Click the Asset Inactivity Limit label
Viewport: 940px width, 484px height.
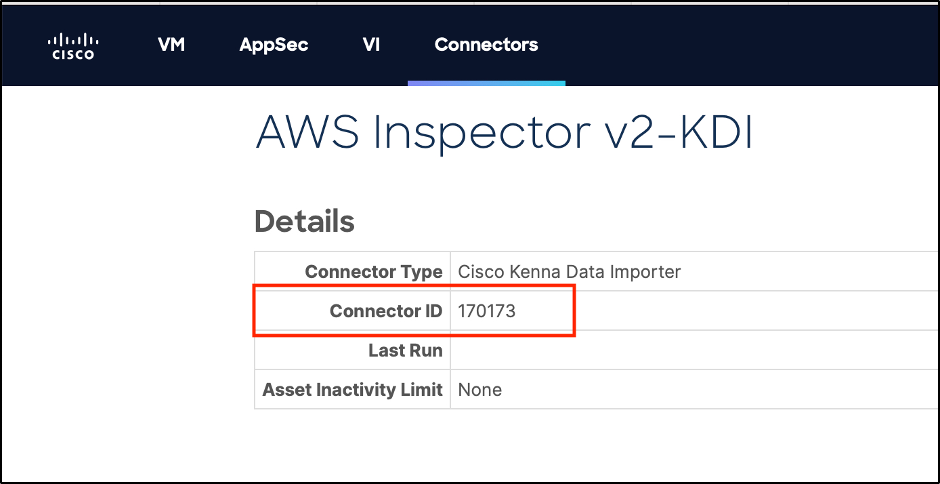(x=352, y=389)
